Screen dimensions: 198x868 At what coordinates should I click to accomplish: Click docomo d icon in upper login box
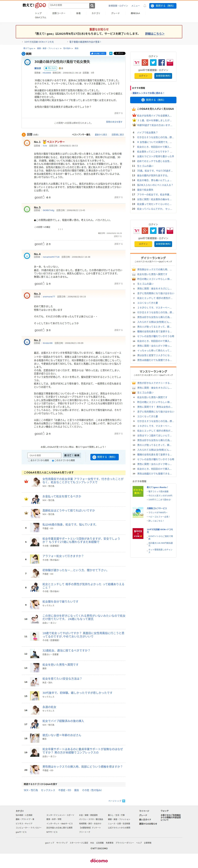(x=170, y=63)
